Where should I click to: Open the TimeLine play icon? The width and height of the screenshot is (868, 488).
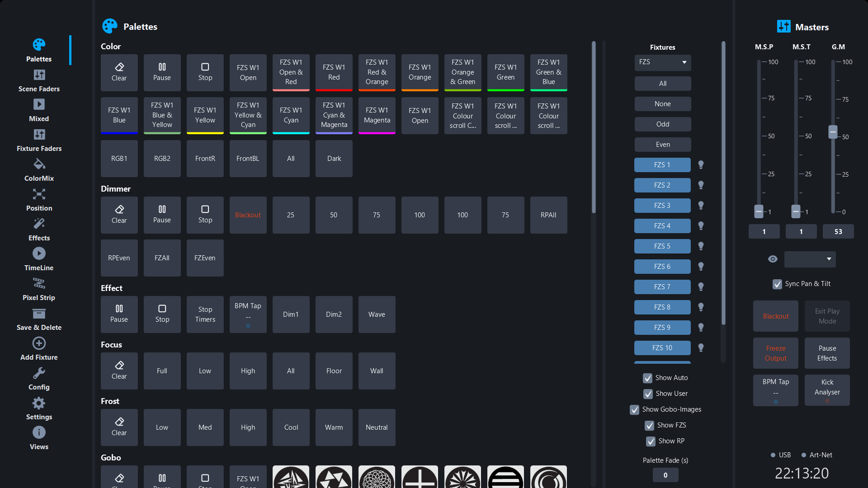pos(39,253)
